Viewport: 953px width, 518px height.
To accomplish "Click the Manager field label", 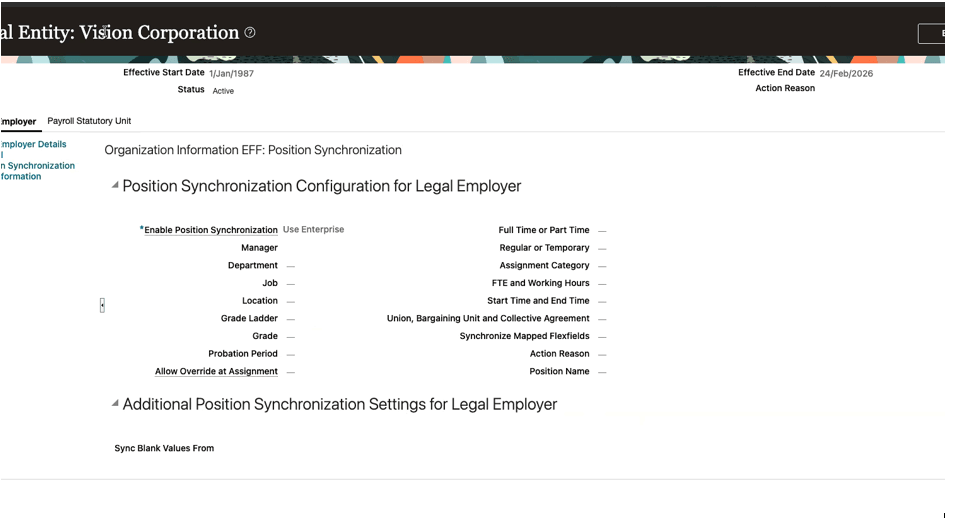I will tap(260, 247).
